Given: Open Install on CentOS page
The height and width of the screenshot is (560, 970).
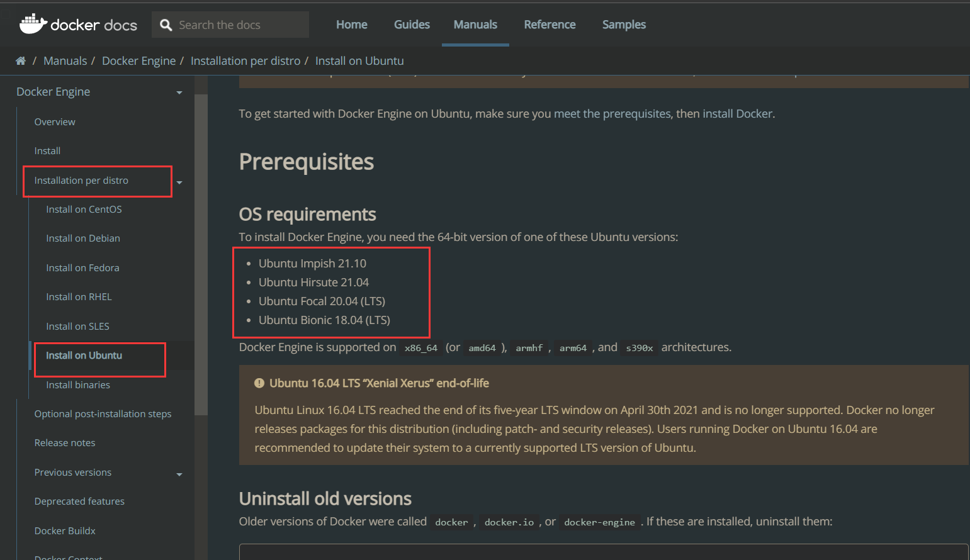Looking at the screenshot, I should pyautogui.click(x=84, y=210).
